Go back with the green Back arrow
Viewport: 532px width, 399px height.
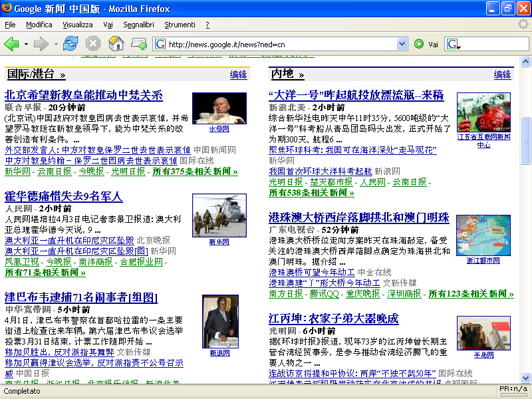pos(11,44)
